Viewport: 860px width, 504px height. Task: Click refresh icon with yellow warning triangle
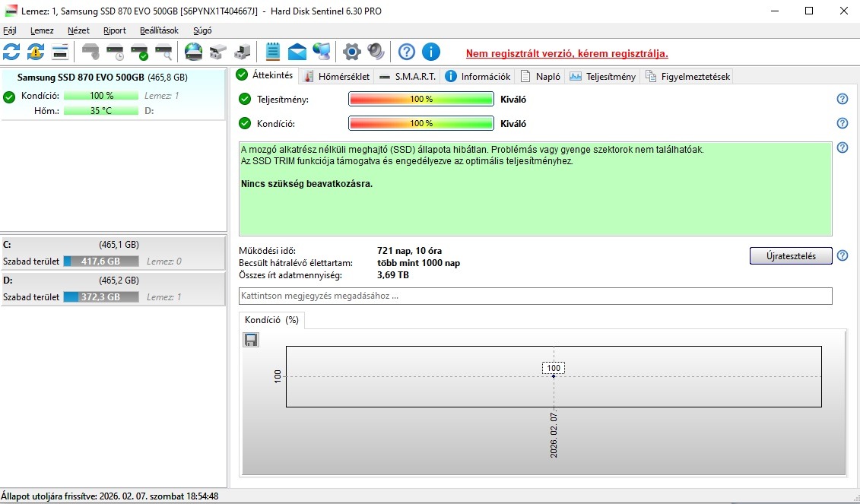pyautogui.click(x=36, y=52)
